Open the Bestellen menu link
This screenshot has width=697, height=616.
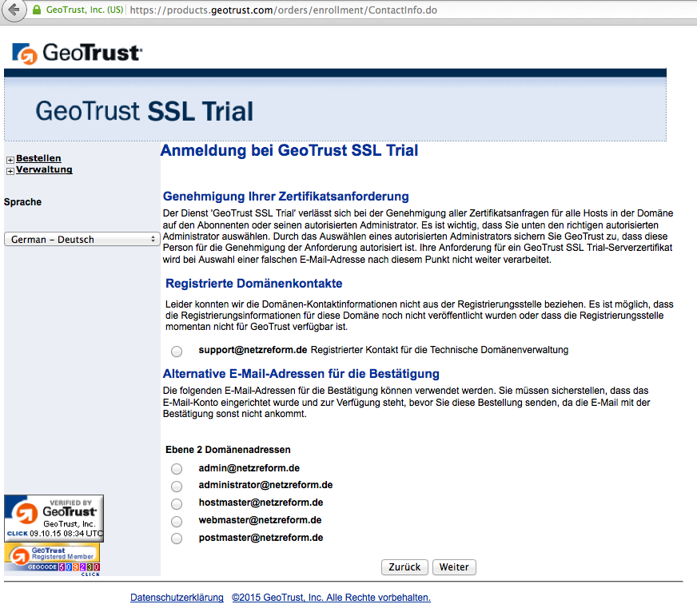pyautogui.click(x=38, y=158)
